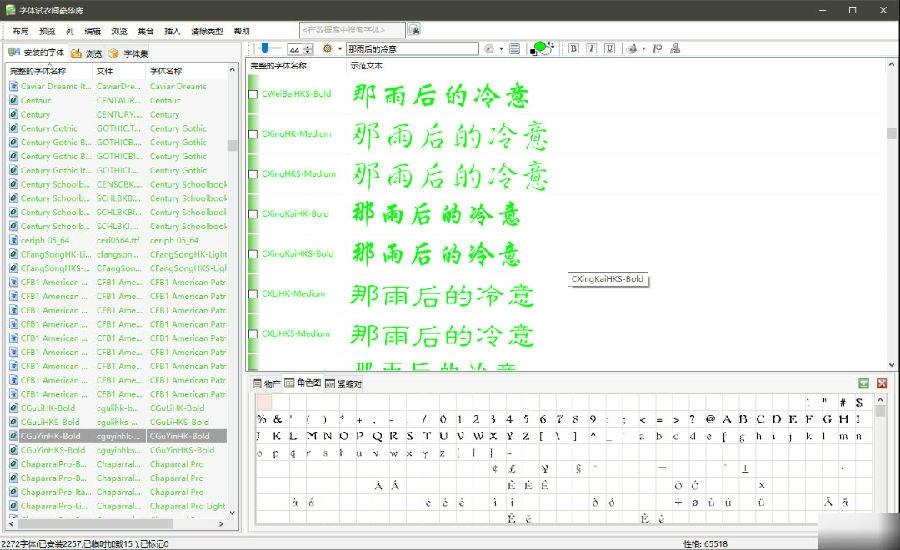Toggle Italic preview style
Screen dimensions: 900x550
point(592,49)
